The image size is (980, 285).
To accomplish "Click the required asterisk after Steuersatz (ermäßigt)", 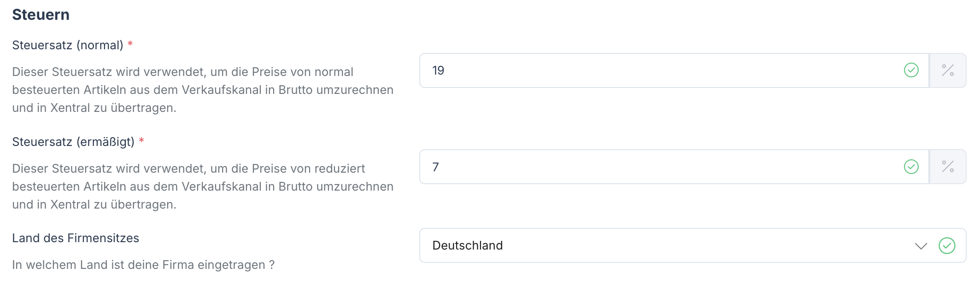I will [x=141, y=141].
